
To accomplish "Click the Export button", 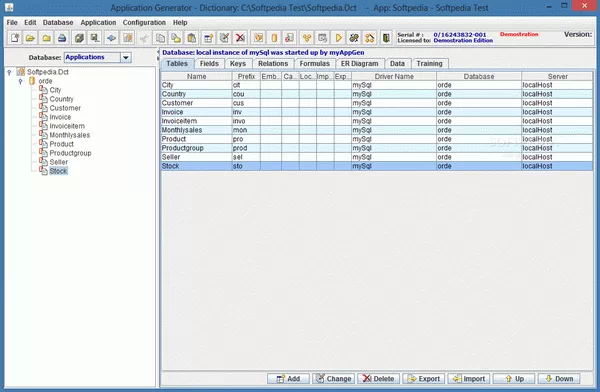I will (424, 379).
